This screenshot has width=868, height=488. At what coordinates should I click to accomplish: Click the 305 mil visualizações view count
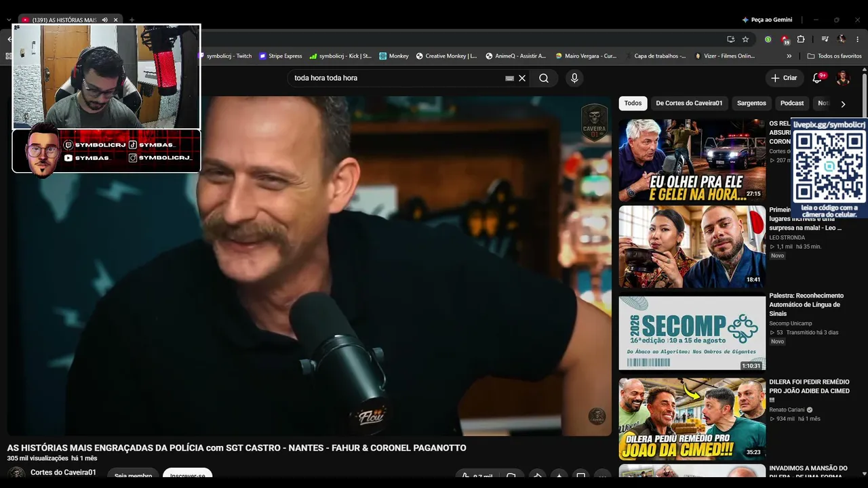click(38, 459)
